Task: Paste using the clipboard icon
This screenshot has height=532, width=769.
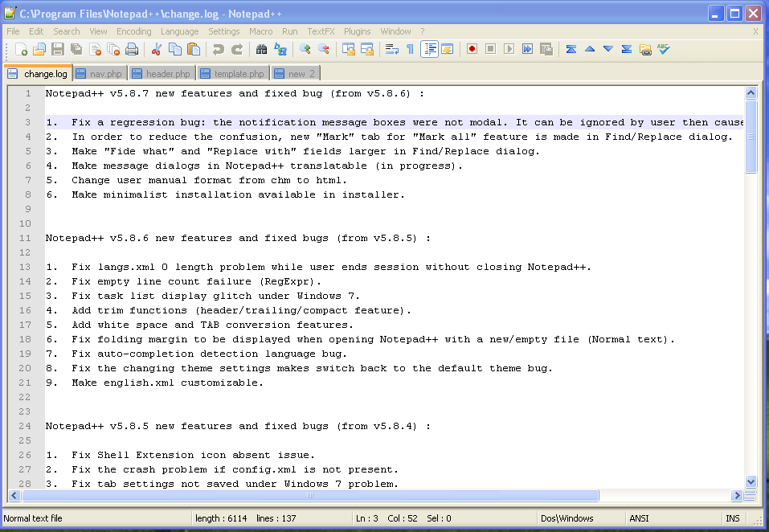Action: [x=194, y=49]
